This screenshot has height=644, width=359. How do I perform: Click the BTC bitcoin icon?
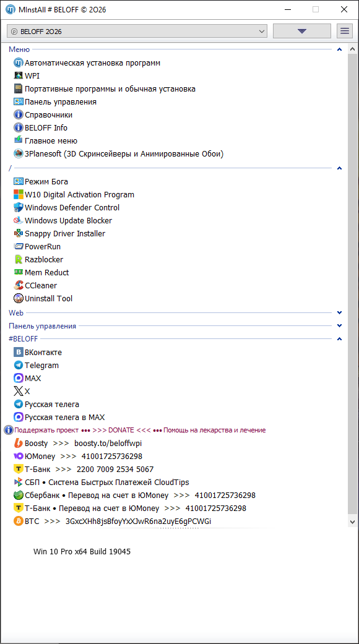coord(19,521)
